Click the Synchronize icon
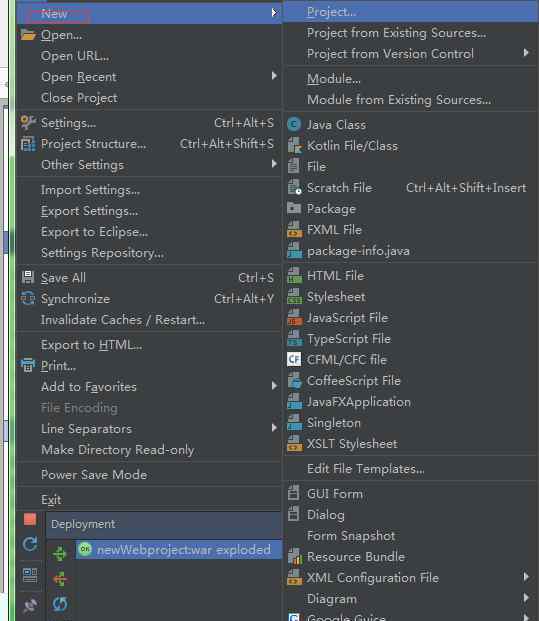Image resolution: width=539 pixels, height=621 pixels. 28,298
